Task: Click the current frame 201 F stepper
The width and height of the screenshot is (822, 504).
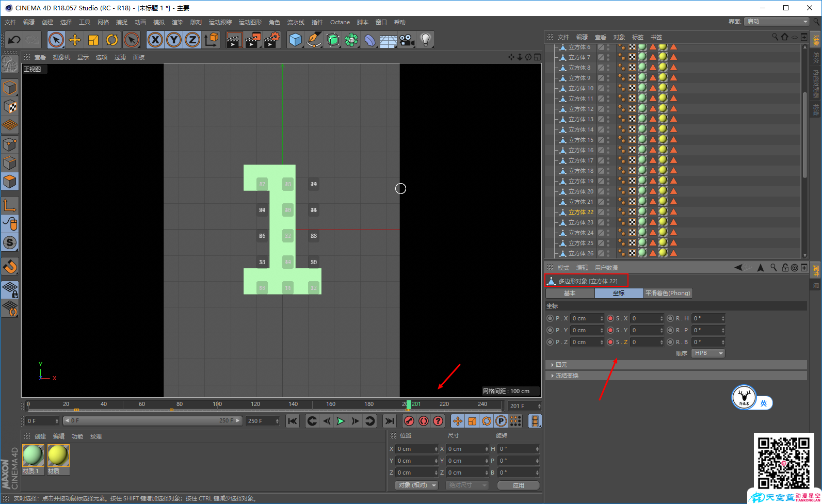Action: click(539, 406)
